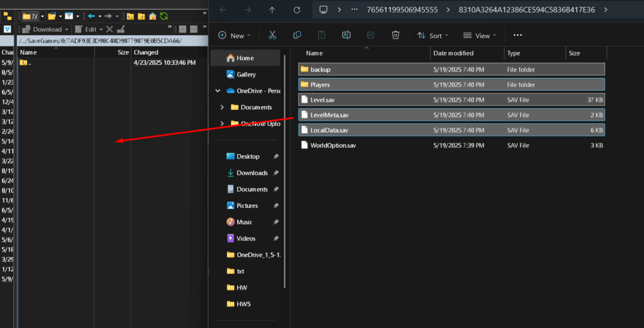This screenshot has height=328, width=644.
Task: Click the blue back arrow in WinSCP
Action: point(92,16)
